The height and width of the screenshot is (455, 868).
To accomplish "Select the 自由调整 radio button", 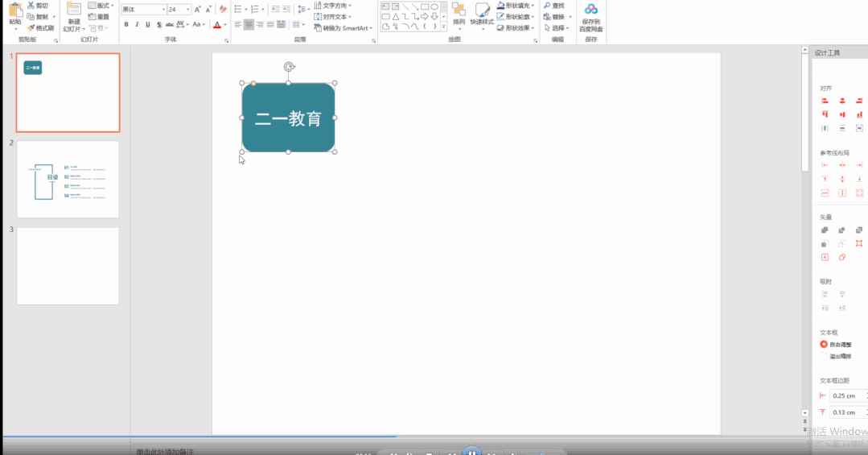I will click(x=824, y=344).
